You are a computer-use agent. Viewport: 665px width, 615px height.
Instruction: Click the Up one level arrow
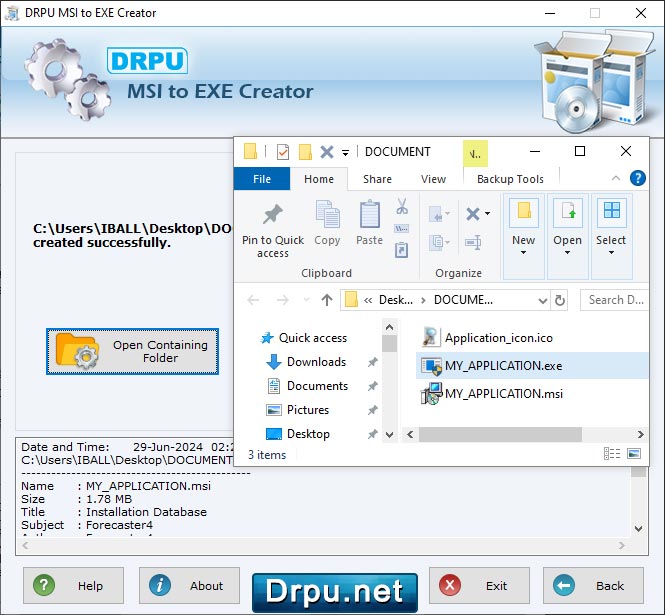tap(327, 300)
